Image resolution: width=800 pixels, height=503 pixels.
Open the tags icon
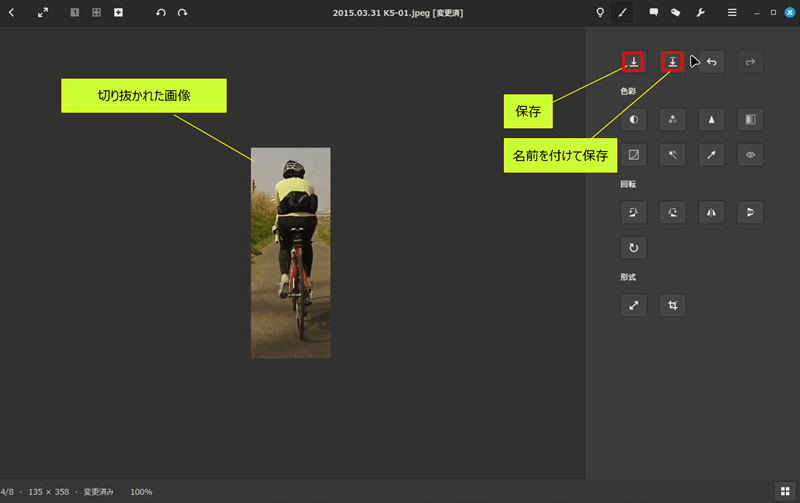[676, 12]
